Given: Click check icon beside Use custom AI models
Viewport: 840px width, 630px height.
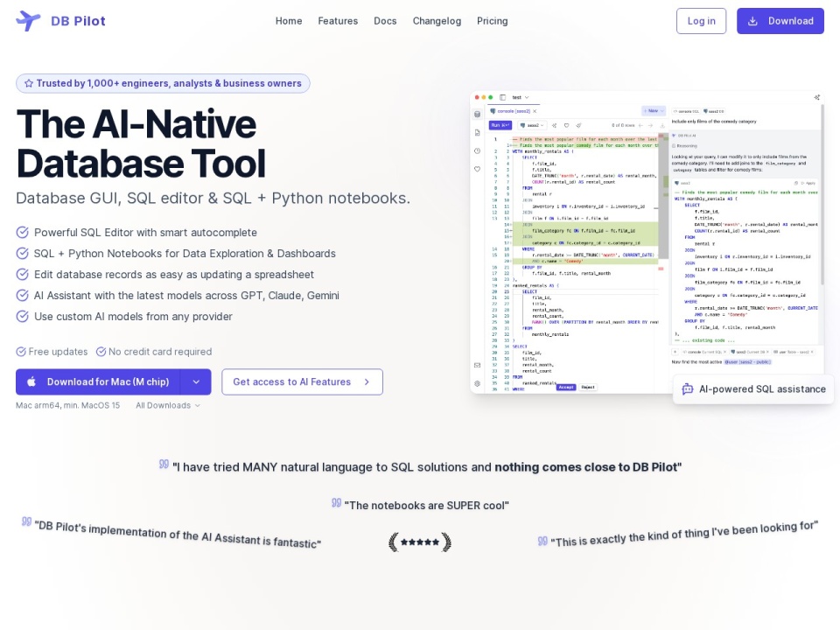Looking at the screenshot, I should click(23, 316).
